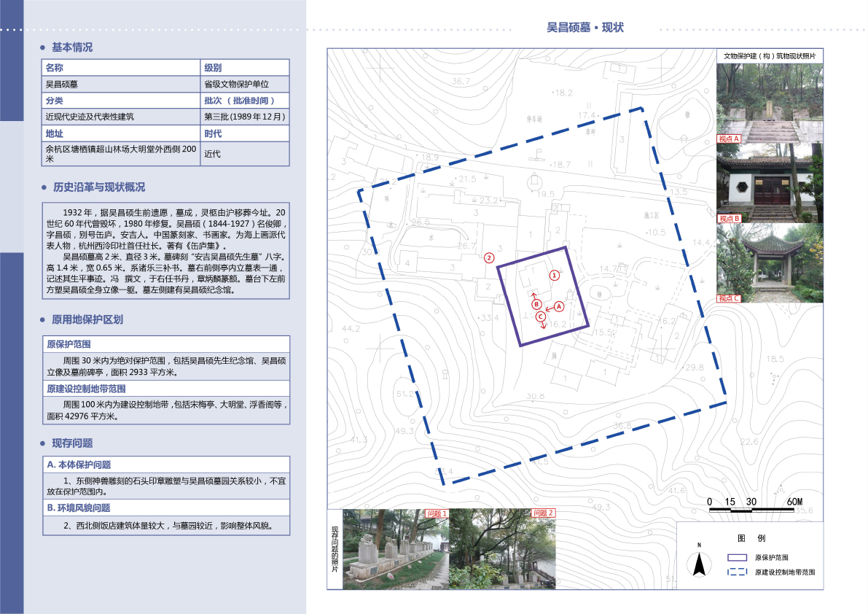Click the purple 原保护范围 legend swatch
This screenshot has width=868, height=614.
click(x=738, y=558)
